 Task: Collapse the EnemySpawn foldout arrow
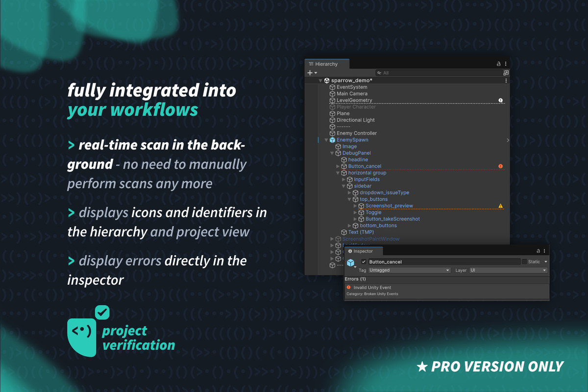pos(326,140)
